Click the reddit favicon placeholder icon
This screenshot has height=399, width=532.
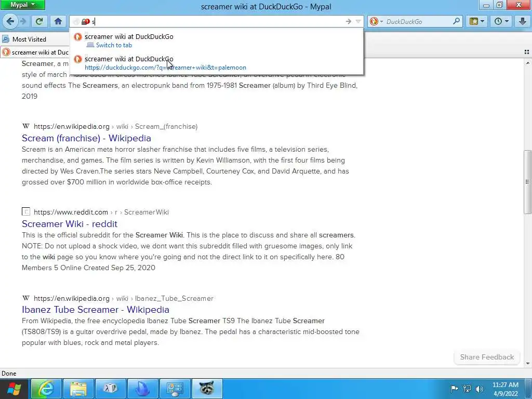pyautogui.click(x=26, y=212)
